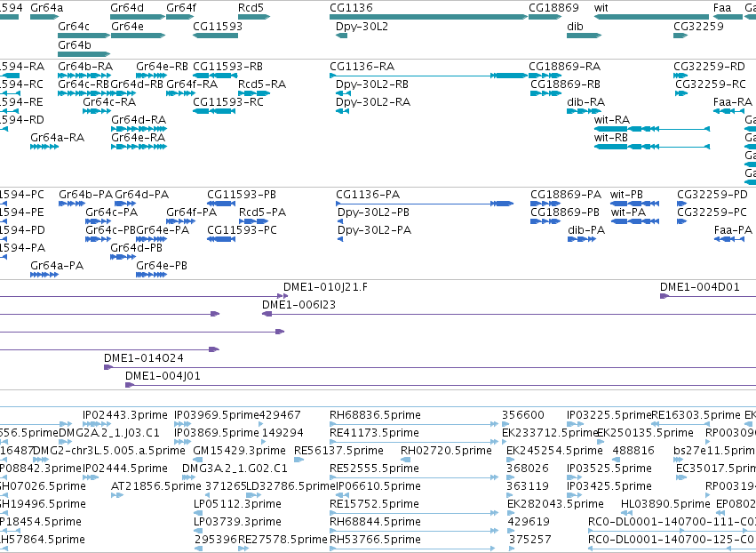Click the wit-RB transcript label
This screenshot has width=756, height=553.
coord(611,138)
